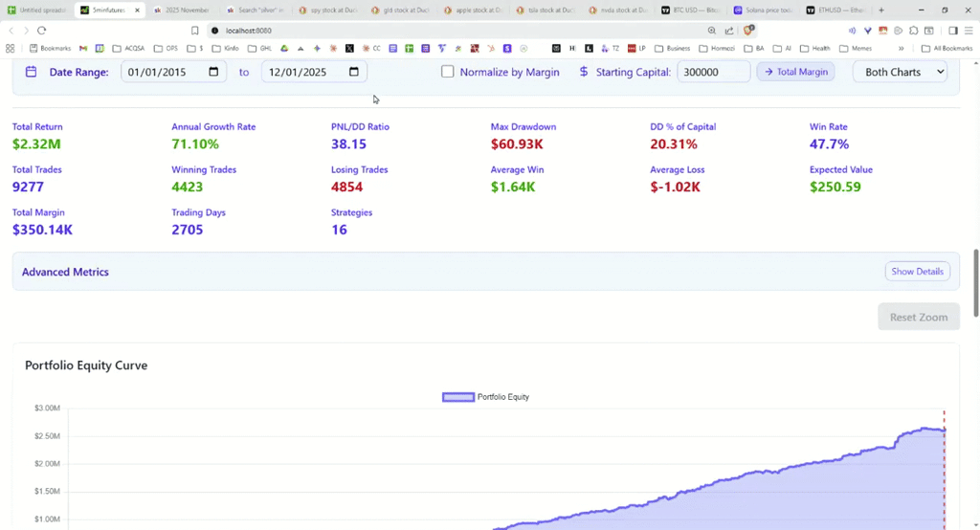980x530 pixels.
Task: Click the calendar icon in the start date field
Action: (x=213, y=71)
